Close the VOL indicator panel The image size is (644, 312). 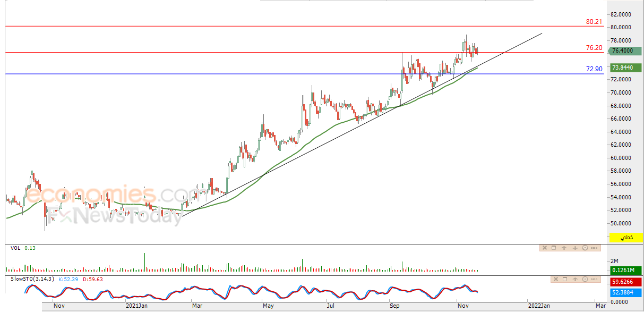[x=545, y=248]
